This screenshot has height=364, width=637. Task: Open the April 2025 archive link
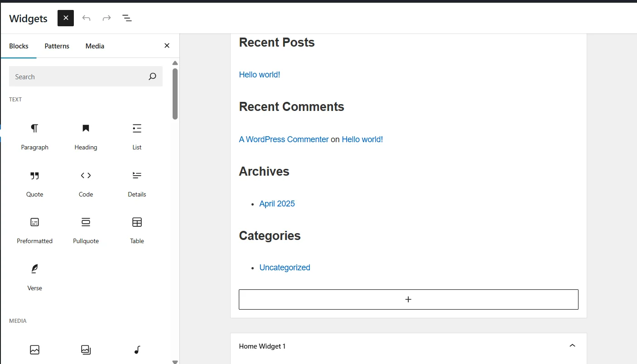[x=277, y=204]
